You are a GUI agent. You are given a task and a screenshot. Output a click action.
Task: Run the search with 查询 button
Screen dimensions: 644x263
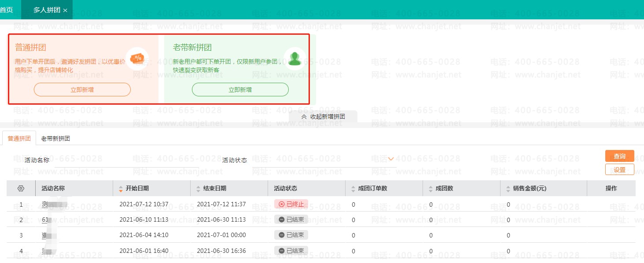[x=620, y=156]
